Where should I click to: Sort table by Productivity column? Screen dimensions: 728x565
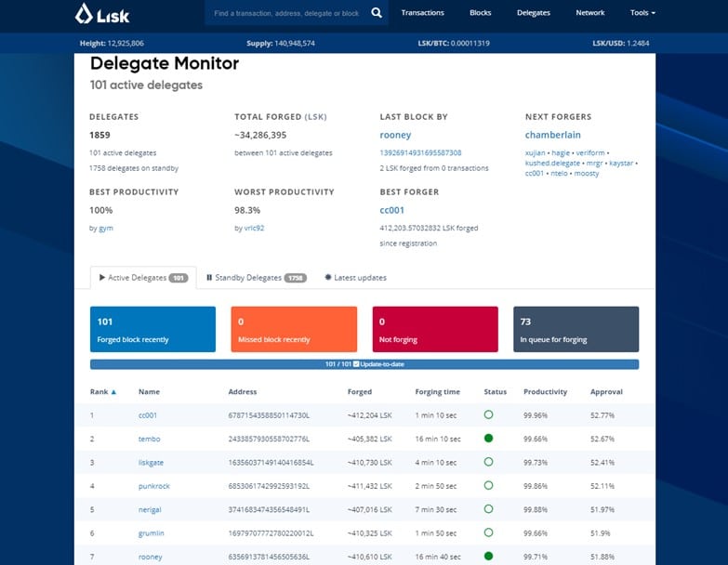(x=546, y=392)
